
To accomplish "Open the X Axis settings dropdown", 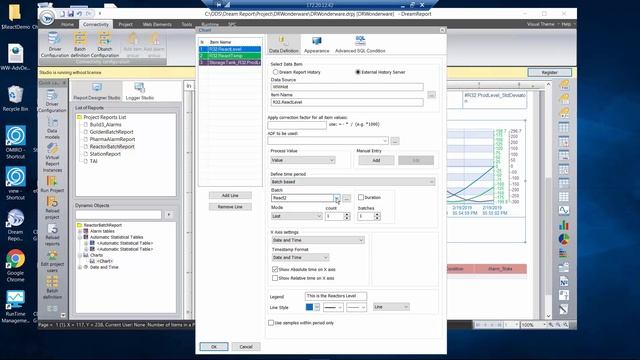I will (x=318, y=240).
